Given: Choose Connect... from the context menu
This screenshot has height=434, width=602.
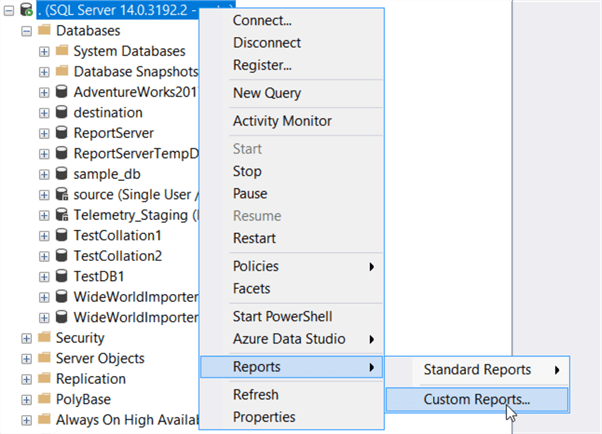Looking at the screenshot, I should pyautogui.click(x=292, y=20).
